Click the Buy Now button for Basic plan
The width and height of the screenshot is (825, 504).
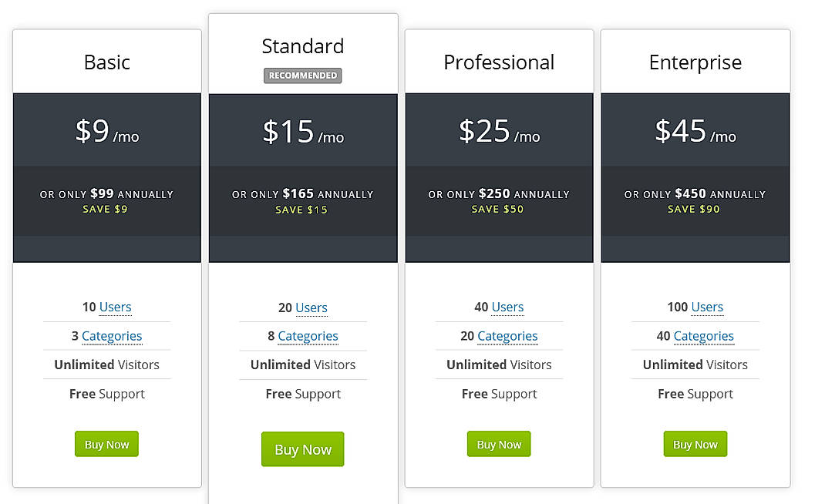pyautogui.click(x=106, y=444)
